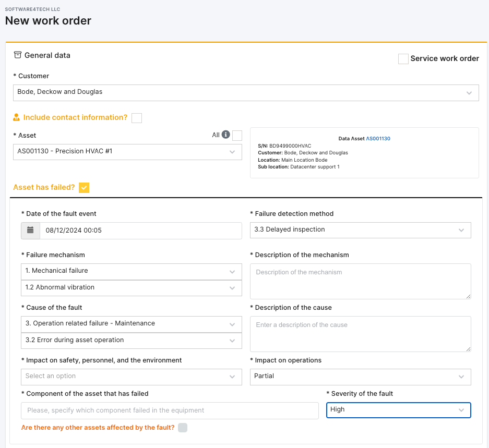This screenshot has height=448, width=489.
Task: Open the Customer dropdown
Action: (246, 93)
